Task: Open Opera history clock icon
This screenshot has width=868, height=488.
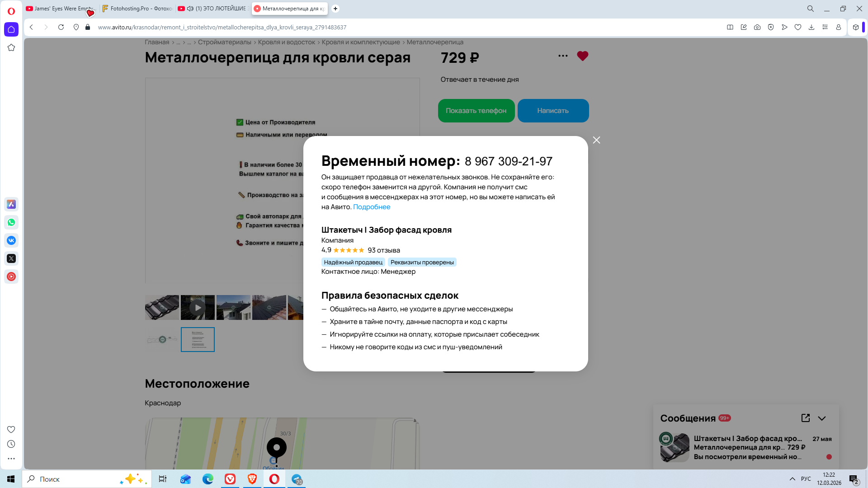Action: [11, 444]
